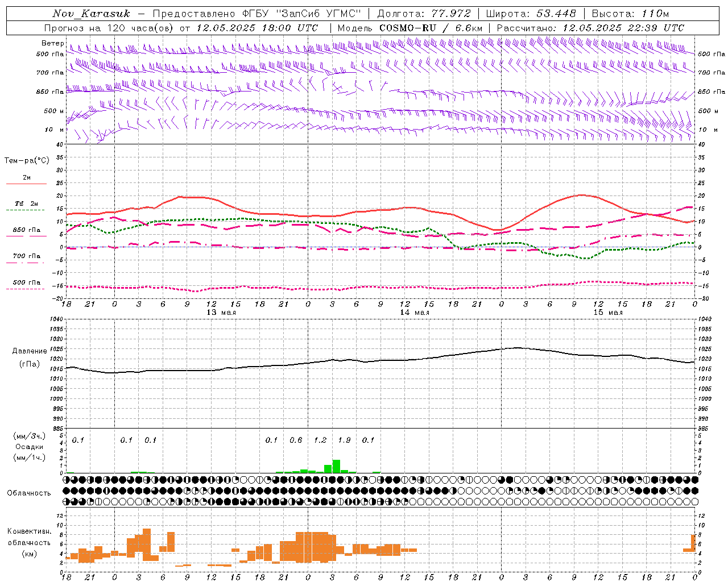Click the tallest green precipitation bar
Screen dimensions: 728x582
(x=336, y=467)
